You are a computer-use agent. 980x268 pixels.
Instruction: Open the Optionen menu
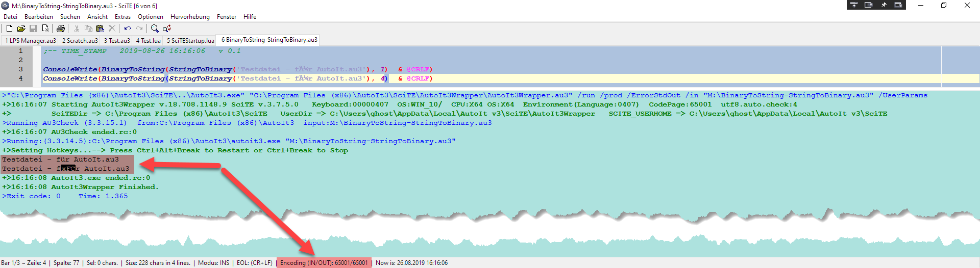[151, 17]
